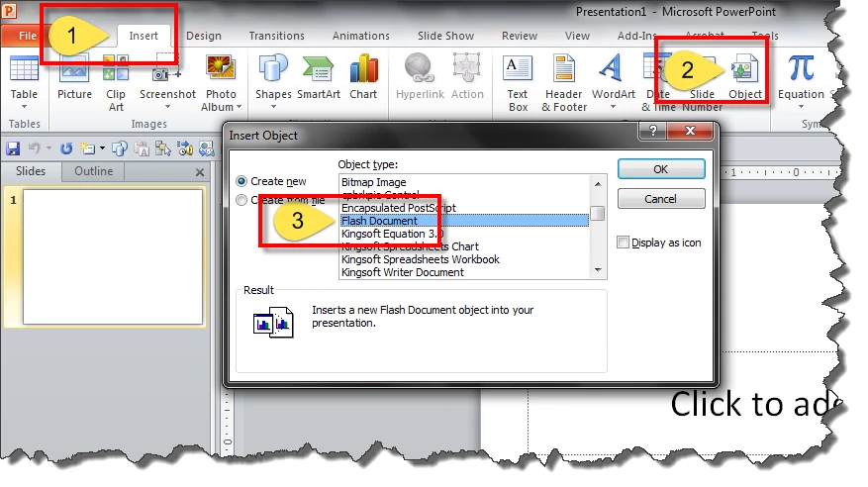
Task: Open the Shapes dropdown arrow
Action: tap(273, 107)
